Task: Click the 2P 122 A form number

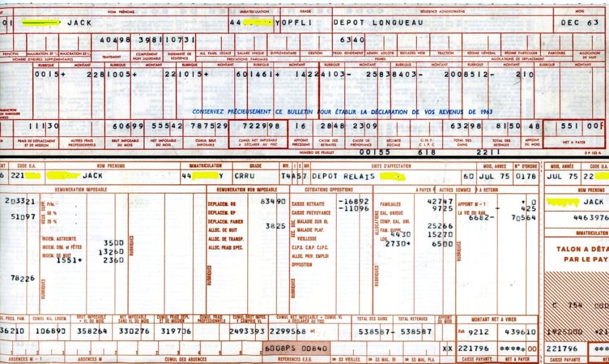Action: pyautogui.click(x=591, y=153)
